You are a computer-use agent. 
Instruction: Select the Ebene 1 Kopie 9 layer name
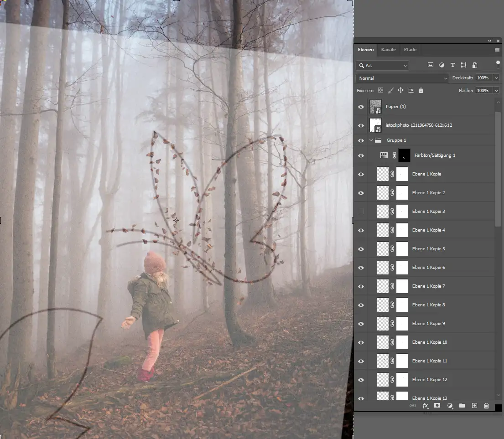coord(428,323)
